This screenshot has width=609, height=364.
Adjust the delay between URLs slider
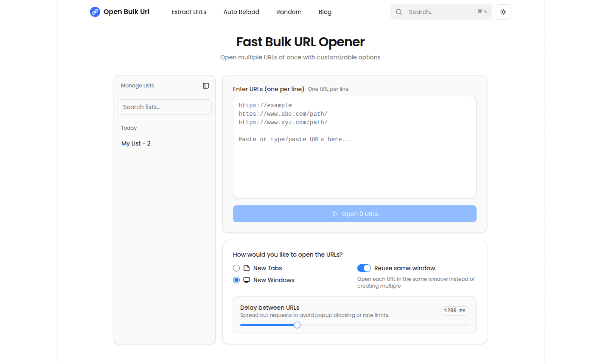tap(297, 325)
